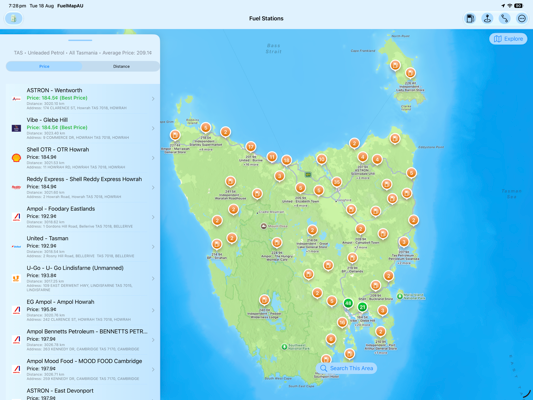
Task: Tap the green fuel app icon top-left
Action: (x=14, y=18)
